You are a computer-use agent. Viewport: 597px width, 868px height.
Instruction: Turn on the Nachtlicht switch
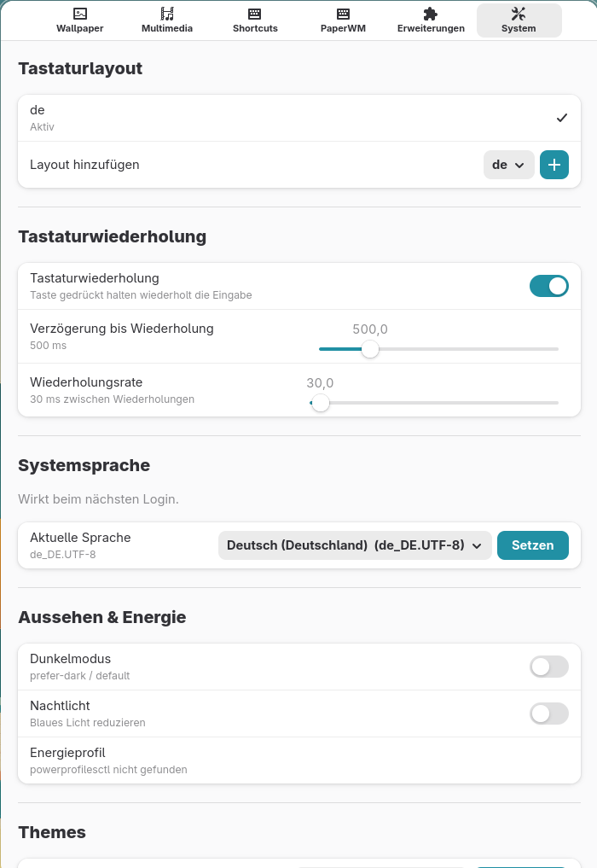tap(548, 714)
